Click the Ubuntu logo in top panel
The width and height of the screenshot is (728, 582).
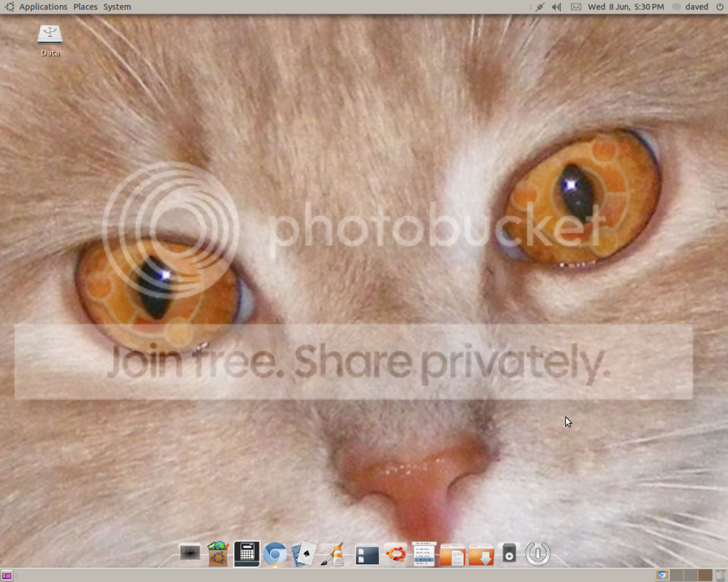9,7
